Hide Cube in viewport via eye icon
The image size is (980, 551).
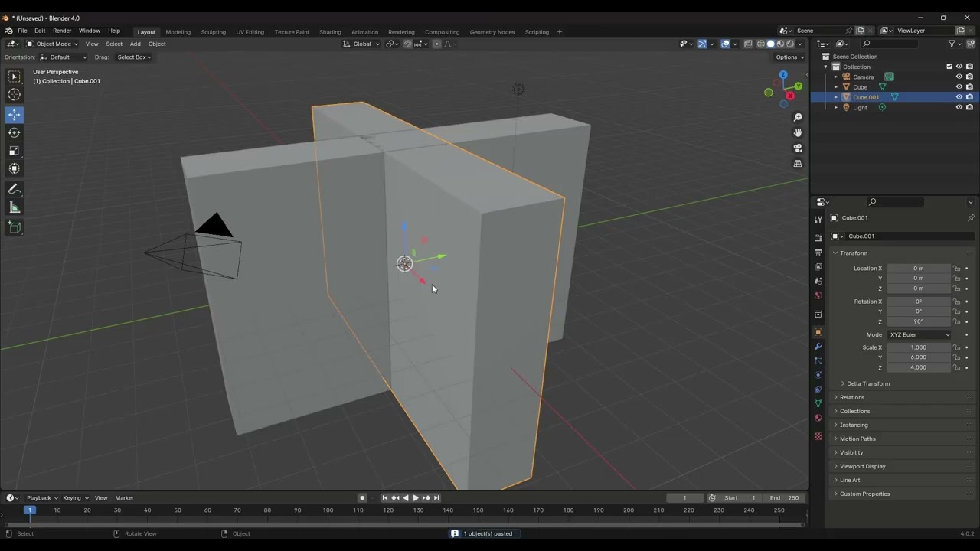(959, 86)
